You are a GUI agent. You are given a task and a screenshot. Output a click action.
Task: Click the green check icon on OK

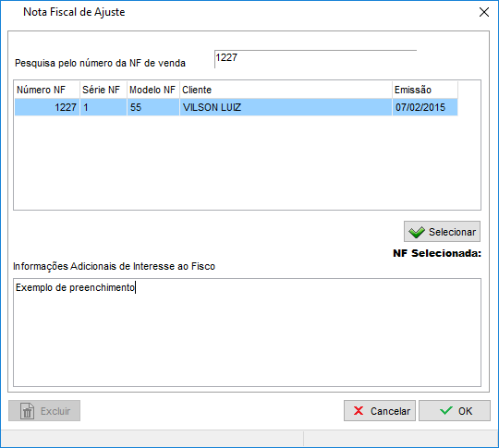(x=446, y=410)
